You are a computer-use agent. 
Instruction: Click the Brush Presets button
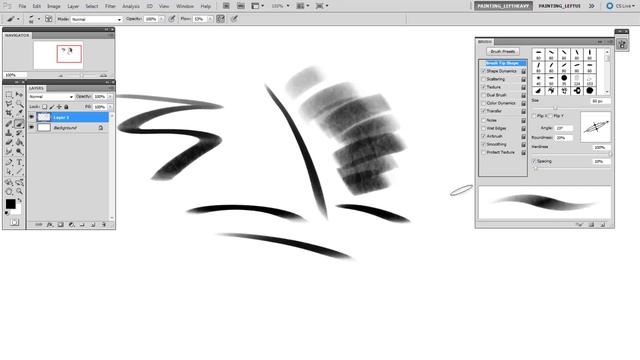click(503, 51)
